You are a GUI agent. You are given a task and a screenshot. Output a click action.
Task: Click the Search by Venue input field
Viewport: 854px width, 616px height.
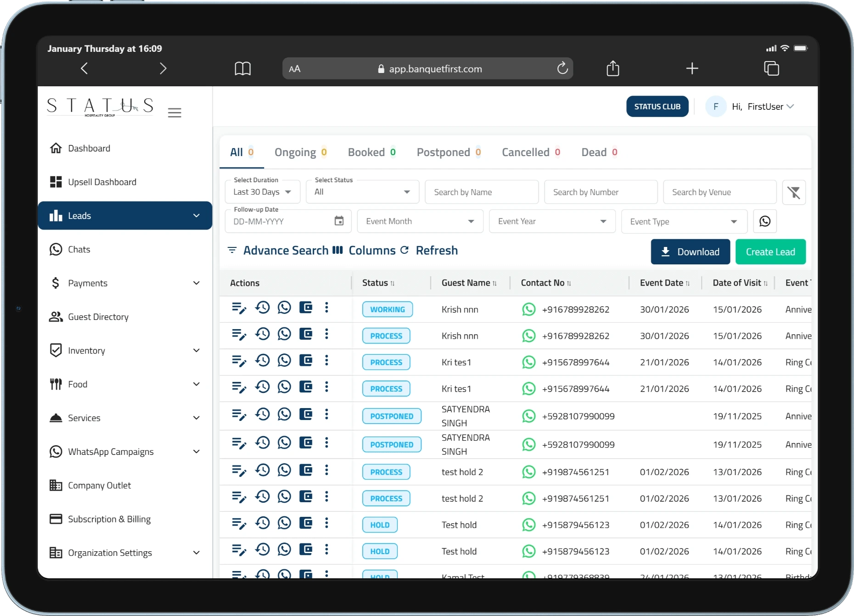click(x=719, y=192)
